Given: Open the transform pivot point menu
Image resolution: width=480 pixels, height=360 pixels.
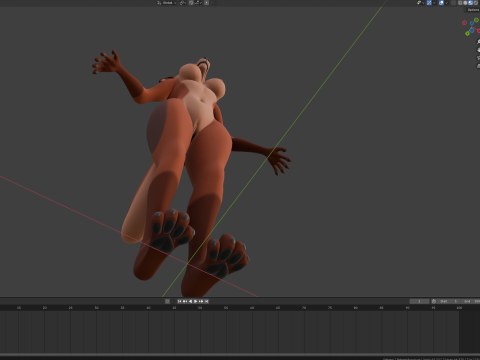Looking at the screenshot, I should 183,3.
